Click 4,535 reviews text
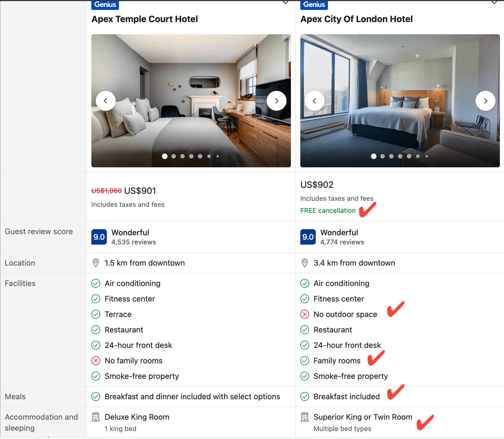The width and height of the screenshot is (504, 439). [x=134, y=242]
